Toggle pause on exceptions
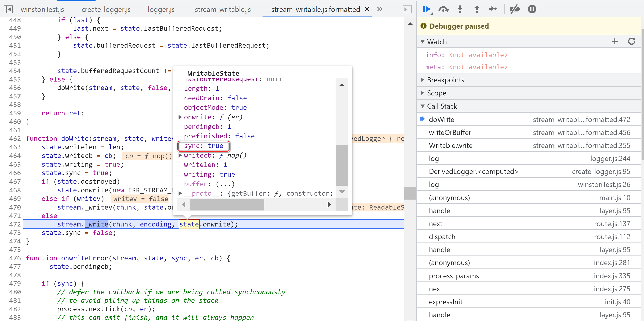The image size is (644, 321). [532, 9]
